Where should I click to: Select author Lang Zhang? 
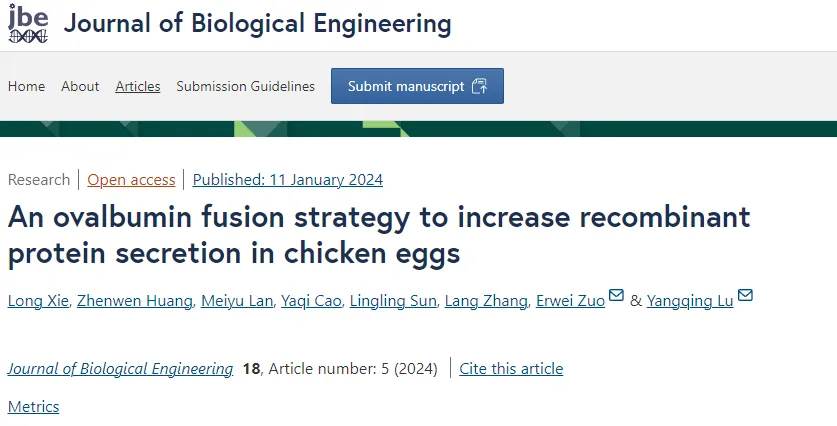[486, 301]
